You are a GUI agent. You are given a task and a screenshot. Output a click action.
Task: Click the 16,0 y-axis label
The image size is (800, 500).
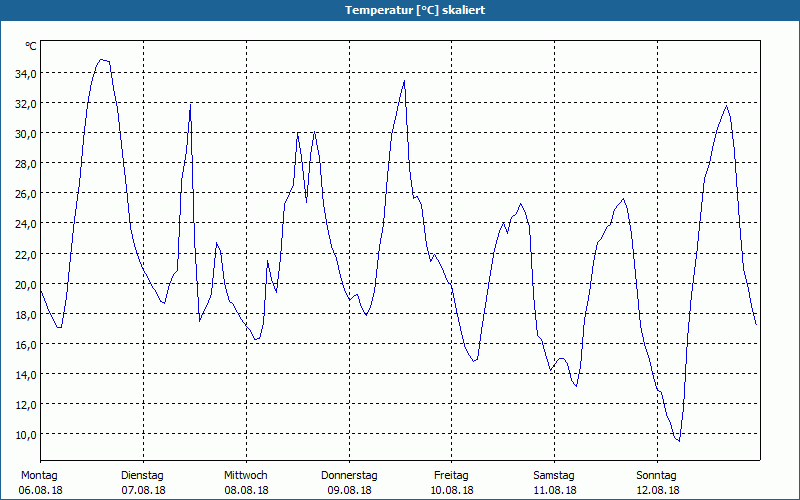tap(26, 344)
